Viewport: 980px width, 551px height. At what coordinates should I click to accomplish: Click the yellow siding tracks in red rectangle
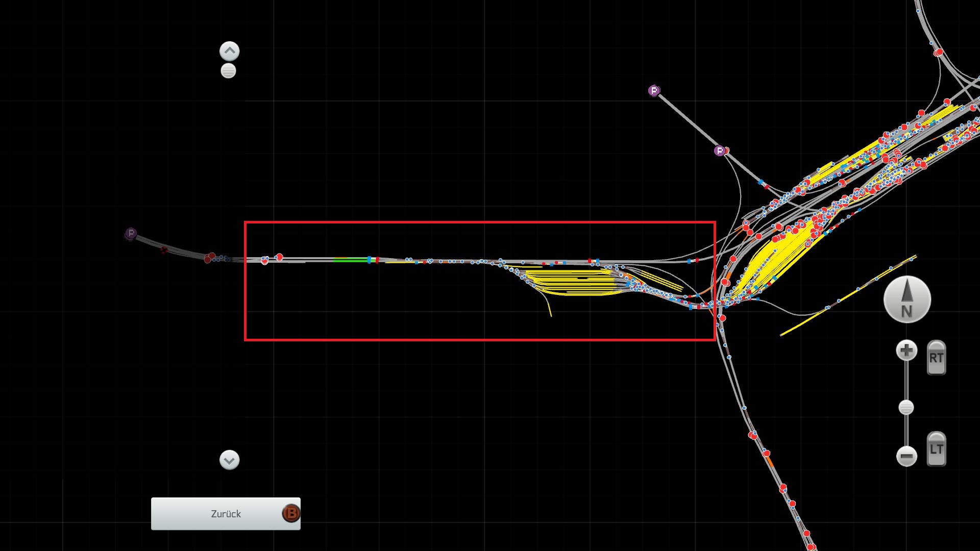(572, 283)
